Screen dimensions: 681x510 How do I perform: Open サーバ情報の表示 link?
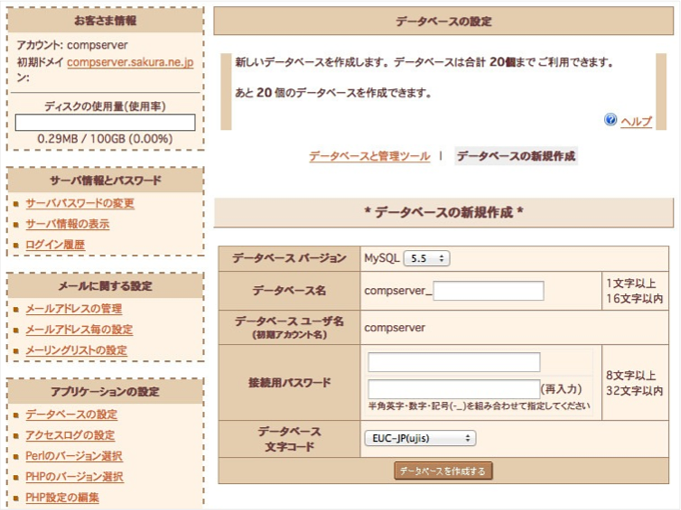point(67,224)
